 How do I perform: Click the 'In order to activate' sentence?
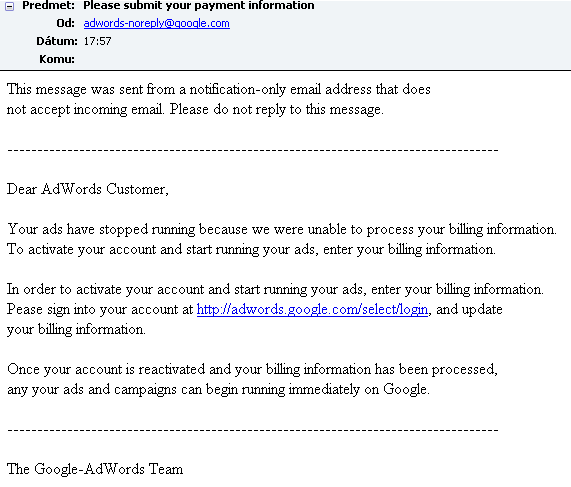pos(275,290)
